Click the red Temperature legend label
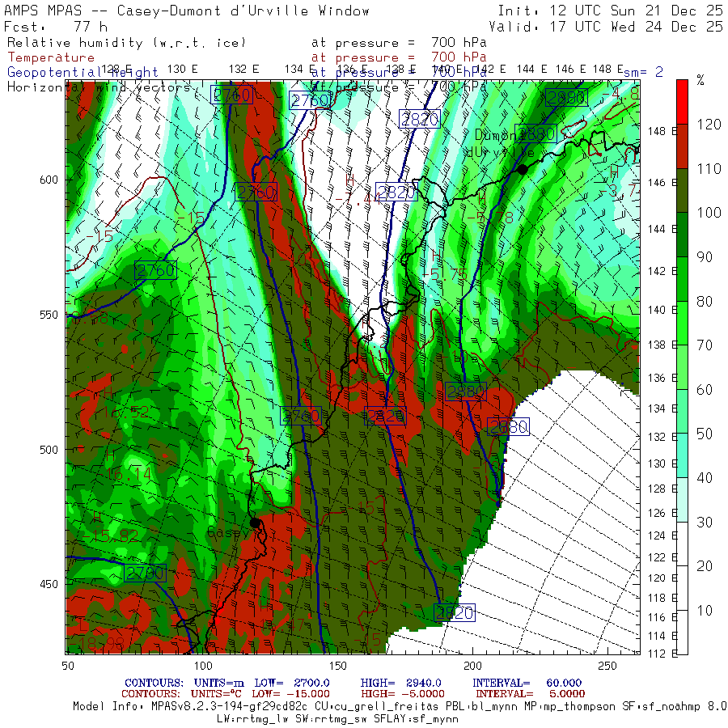This screenshot has height=728, width=728. point(50,57)
